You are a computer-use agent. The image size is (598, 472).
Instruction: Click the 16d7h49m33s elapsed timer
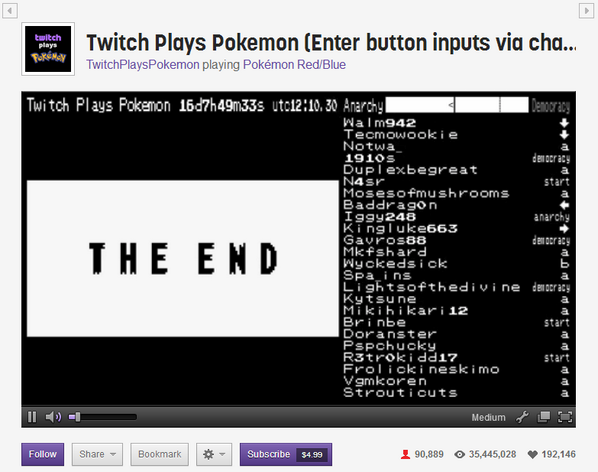pyautogui.click(x=221, y=106)
